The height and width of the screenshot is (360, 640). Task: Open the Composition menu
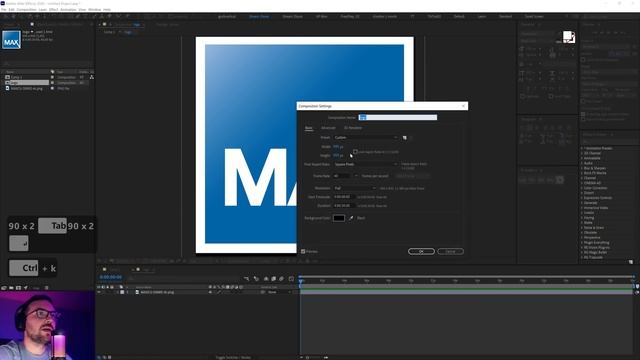tap(26, 9)
